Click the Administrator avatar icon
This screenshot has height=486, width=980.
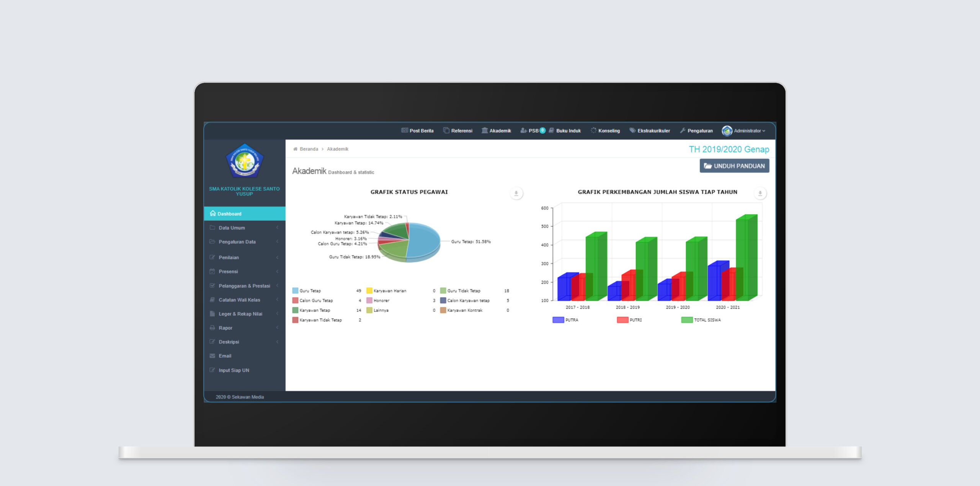[727, 131]
